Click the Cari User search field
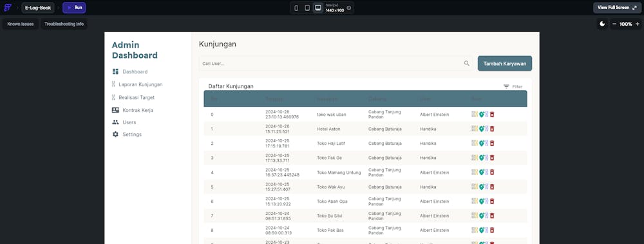The width and height of the screenshot is (644, 244). (x=336, y=64)
